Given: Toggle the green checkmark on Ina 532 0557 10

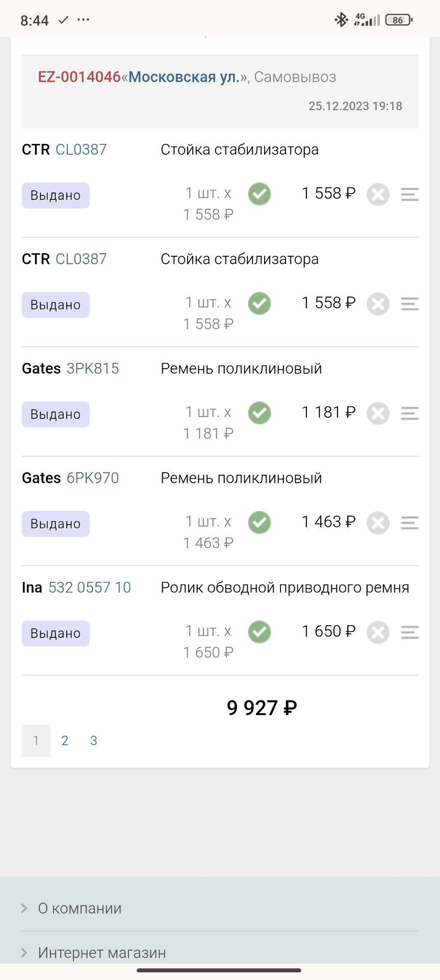Looking at the screenshot, I should tap(260, 632).
